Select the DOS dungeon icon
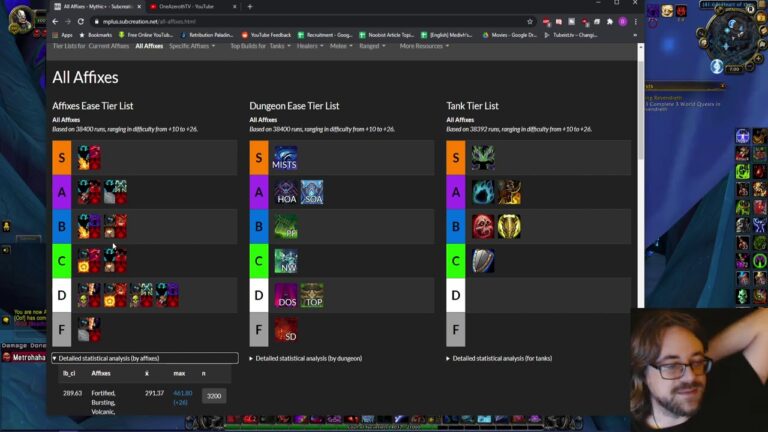 click(286, 295)
